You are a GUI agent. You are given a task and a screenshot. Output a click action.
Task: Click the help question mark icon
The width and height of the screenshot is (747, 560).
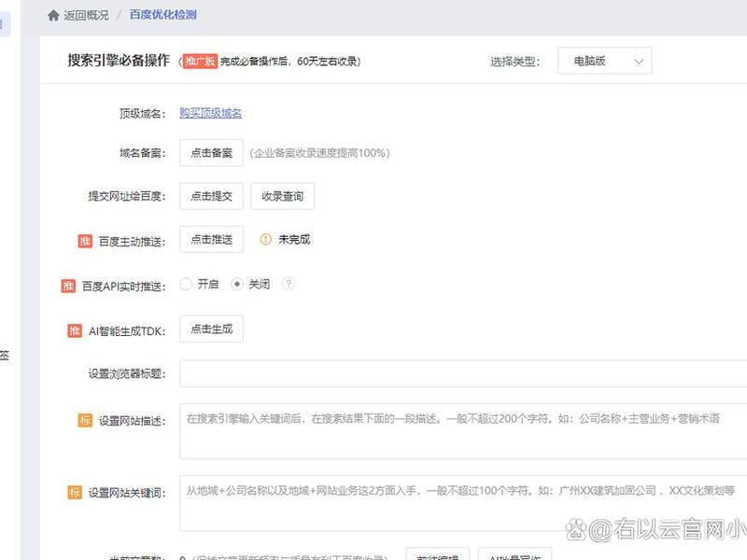(289, 285)
